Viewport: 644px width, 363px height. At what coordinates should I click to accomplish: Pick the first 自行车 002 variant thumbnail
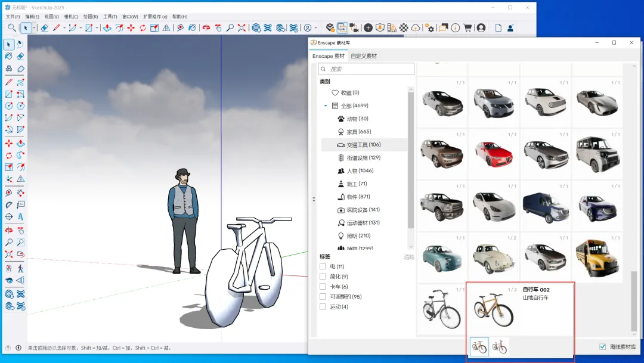click(479, 346)
